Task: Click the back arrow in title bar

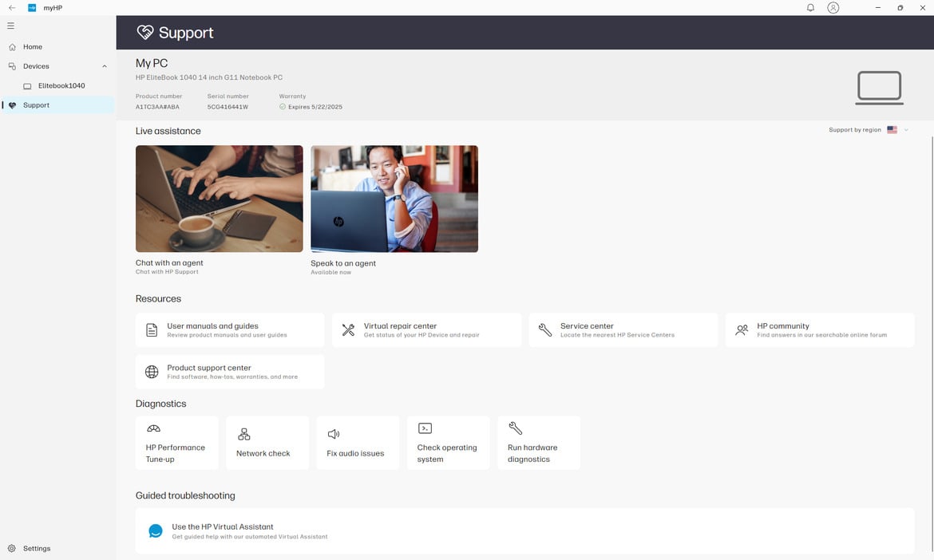Action: tap(12, 8)
